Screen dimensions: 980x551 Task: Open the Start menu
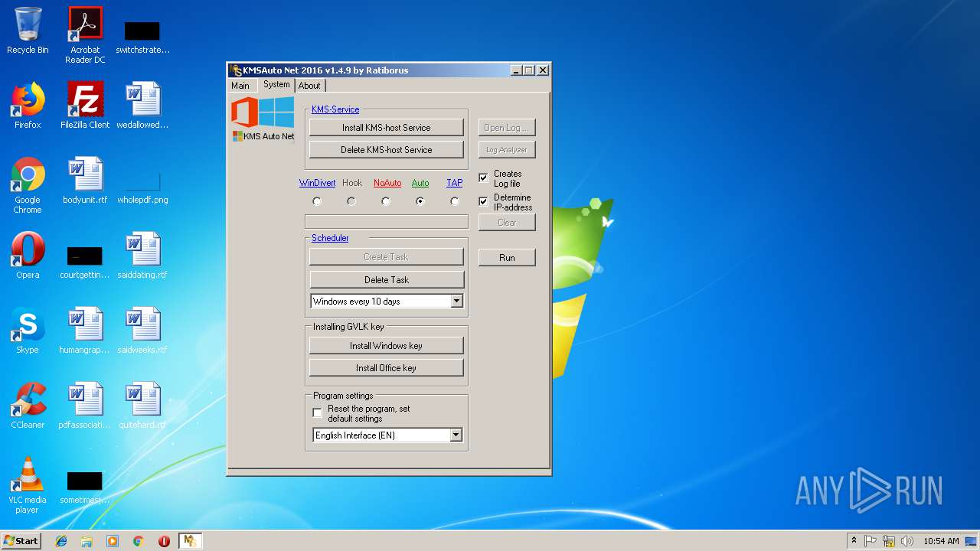(21, 541)
